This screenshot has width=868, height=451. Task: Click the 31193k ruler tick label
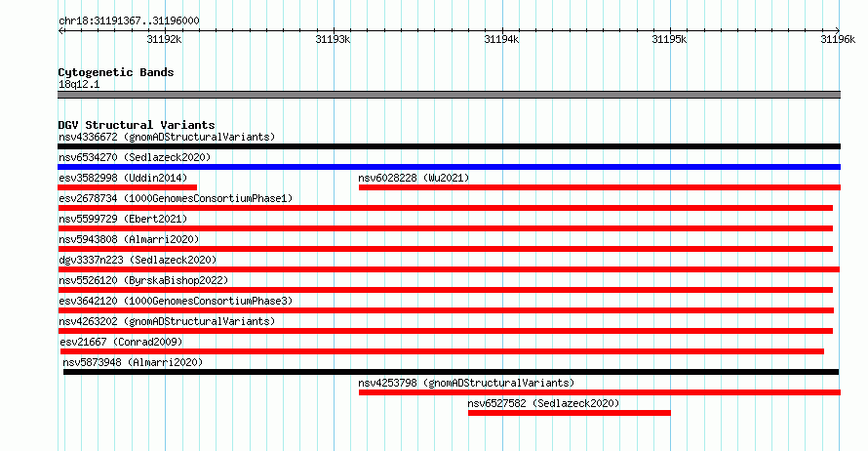pos(333,39)
